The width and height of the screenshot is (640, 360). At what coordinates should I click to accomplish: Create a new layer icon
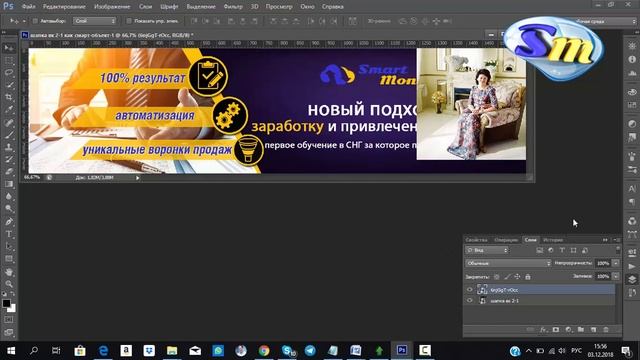pos(593,329)
